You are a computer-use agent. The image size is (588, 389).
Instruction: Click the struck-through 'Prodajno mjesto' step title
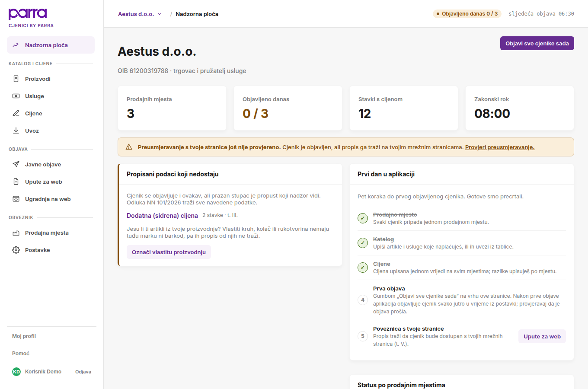(x=395, y=214)
